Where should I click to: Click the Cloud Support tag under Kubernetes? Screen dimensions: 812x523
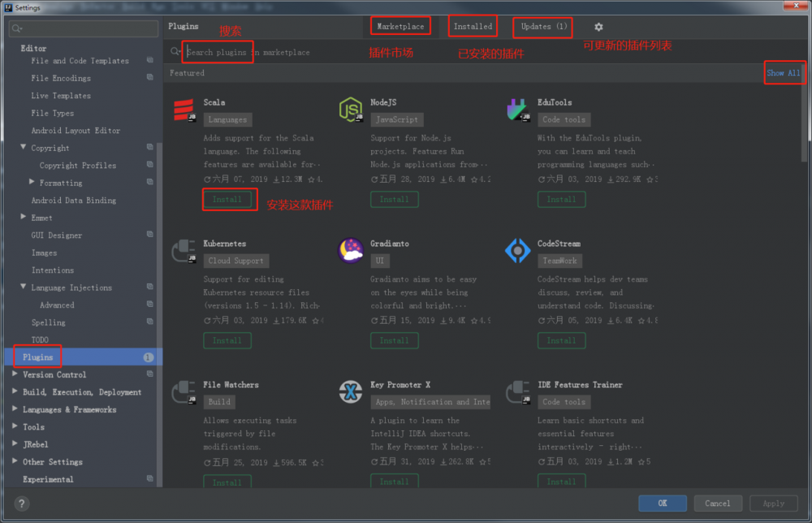tap(236, 261)
